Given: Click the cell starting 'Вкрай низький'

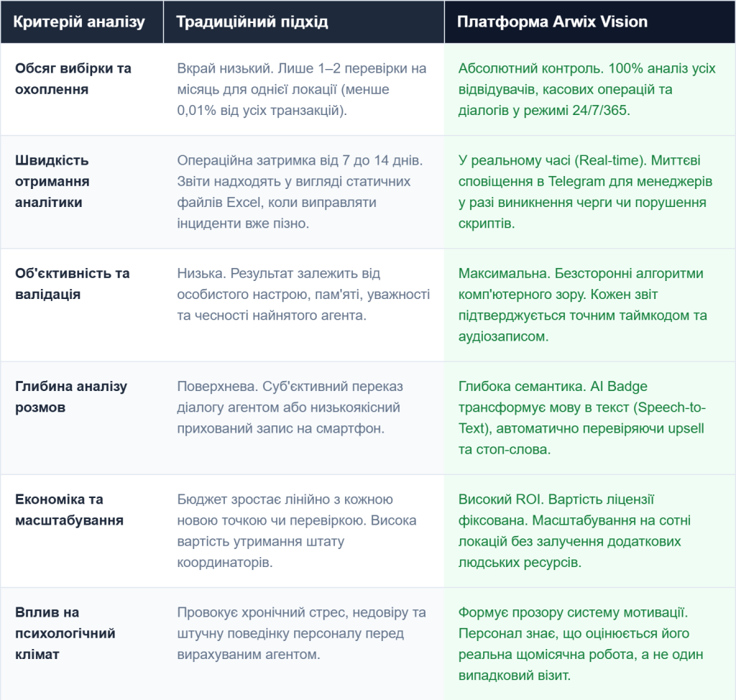Looking at the screenshot, I should tap(304, 89).
